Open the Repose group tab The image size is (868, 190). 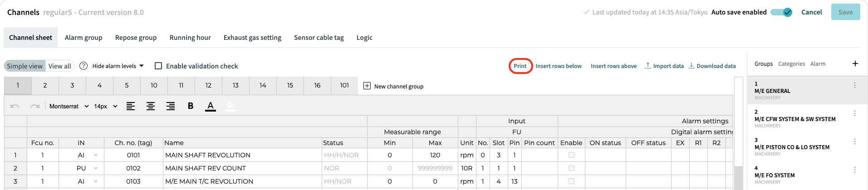coord(136,38)
